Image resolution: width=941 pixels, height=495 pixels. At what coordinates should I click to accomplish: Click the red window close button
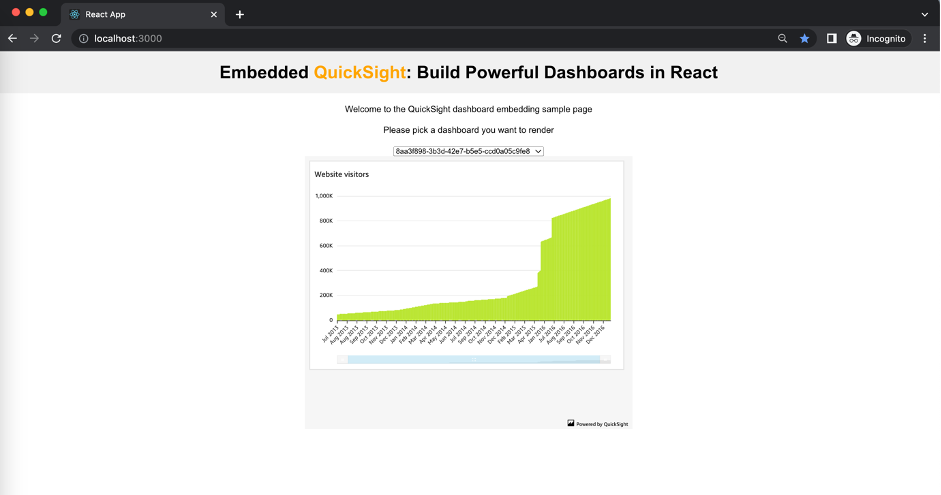click(x=16, y=13)
